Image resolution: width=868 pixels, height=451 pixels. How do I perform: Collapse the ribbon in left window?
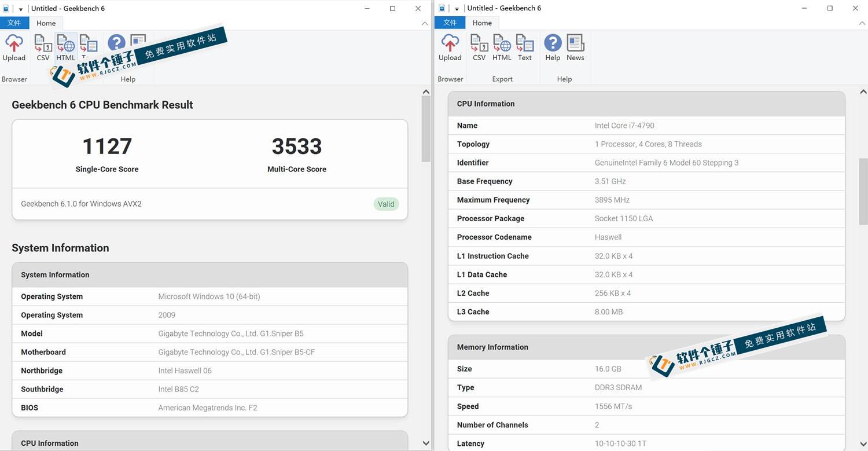(x=425, y=23)
